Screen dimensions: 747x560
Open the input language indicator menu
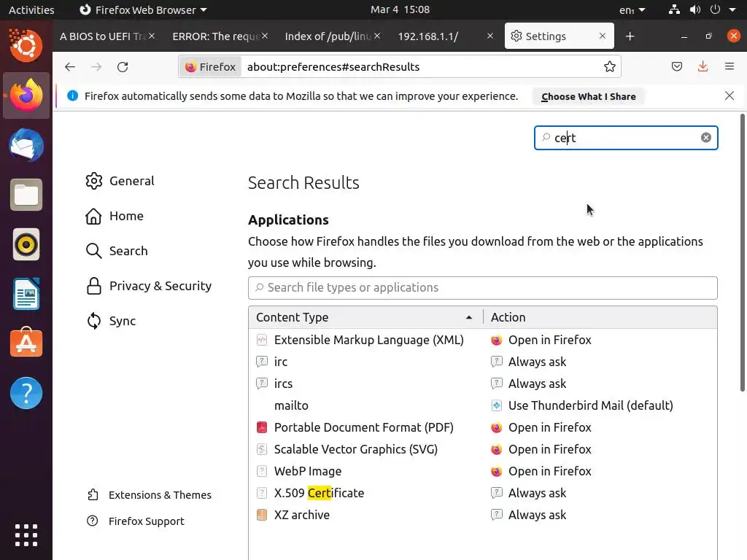click(x=632, y=10)
